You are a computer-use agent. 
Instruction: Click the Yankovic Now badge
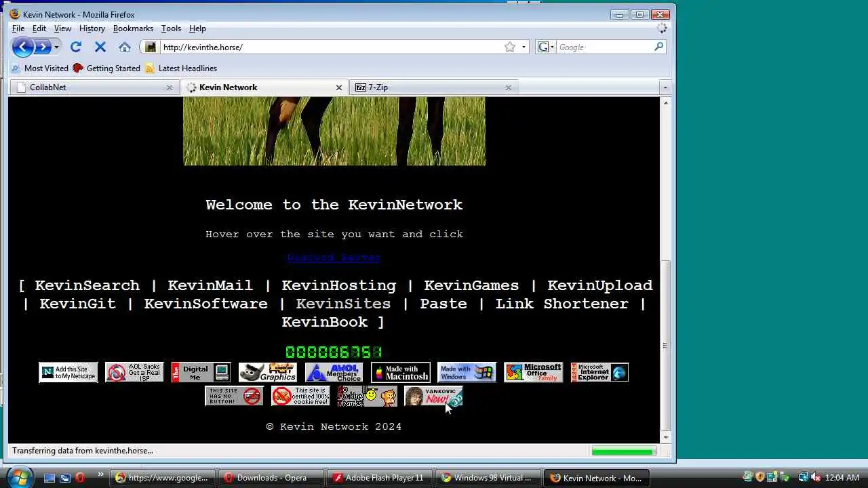click(x=434, y=396)
